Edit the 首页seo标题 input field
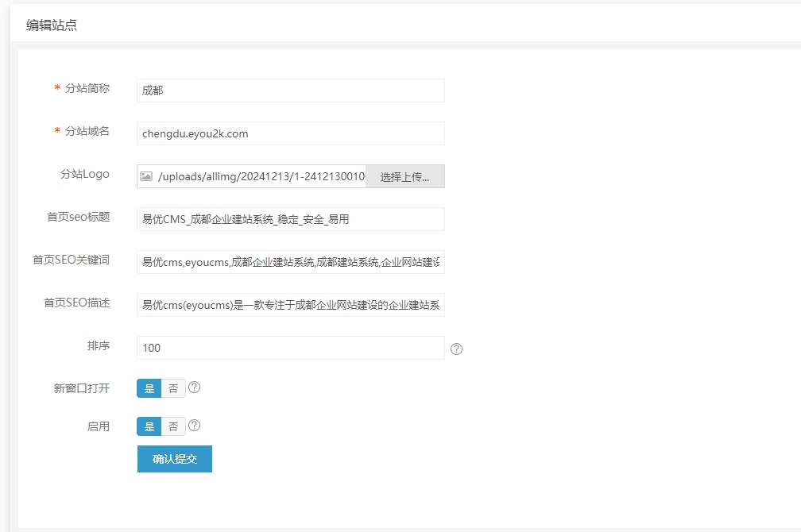Viewport: 801px width, 532px height. point(290,219)
